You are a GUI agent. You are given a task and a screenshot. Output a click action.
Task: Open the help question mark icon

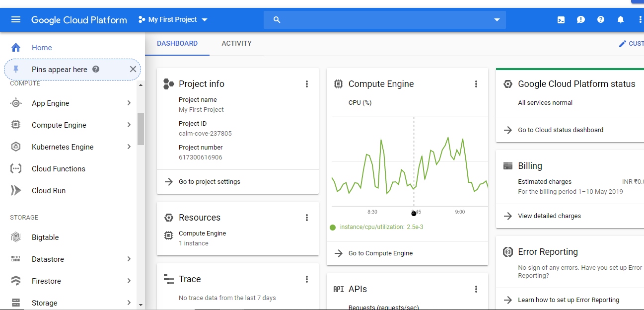(601, 20)
